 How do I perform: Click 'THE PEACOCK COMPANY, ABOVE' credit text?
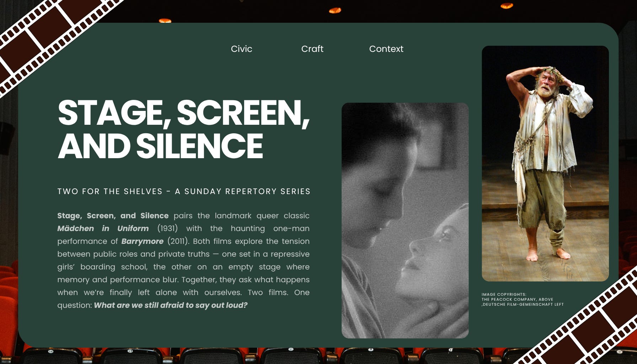coord(517,299)
